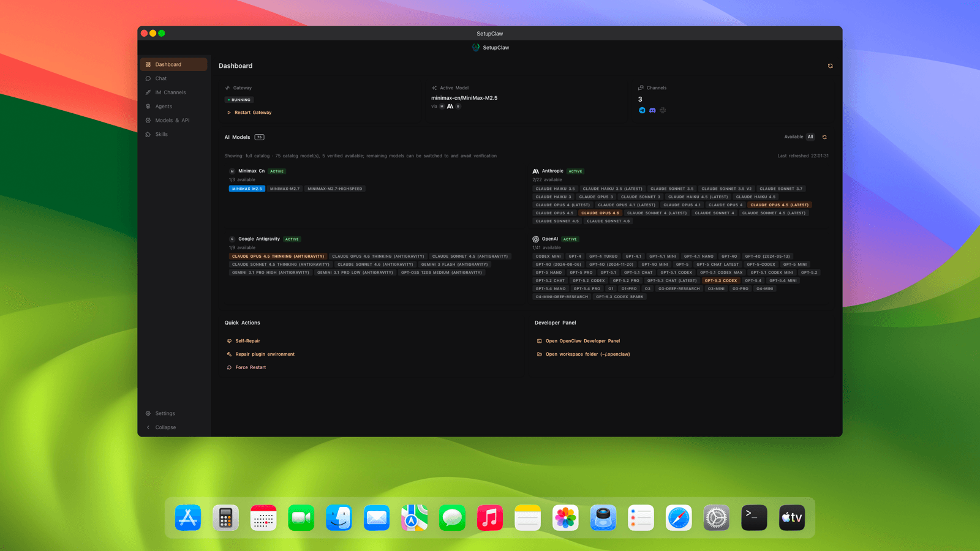Go to IM Channels in sidebar

pyautogui.click(x=173, y=92)
